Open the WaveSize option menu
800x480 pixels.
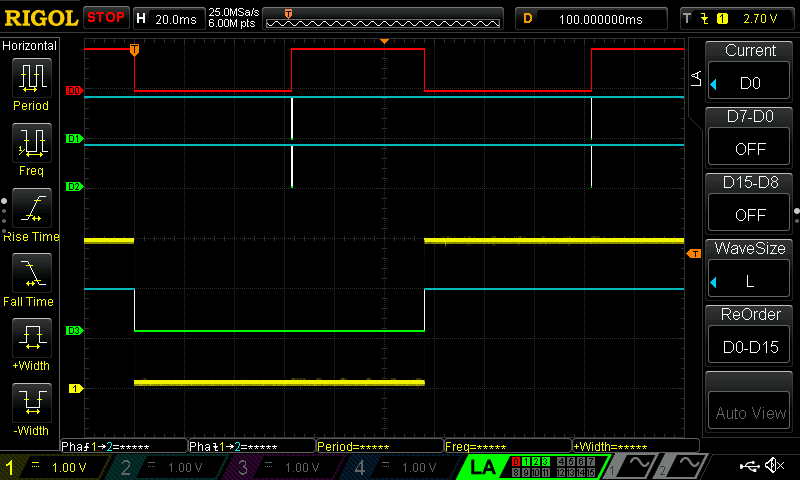(x=750, y=266)
